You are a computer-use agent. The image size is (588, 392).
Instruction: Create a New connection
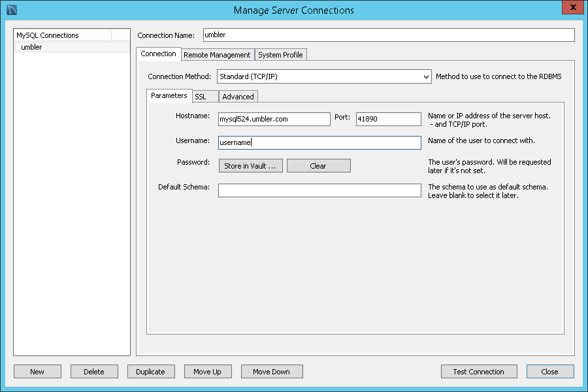click(37, 371)
